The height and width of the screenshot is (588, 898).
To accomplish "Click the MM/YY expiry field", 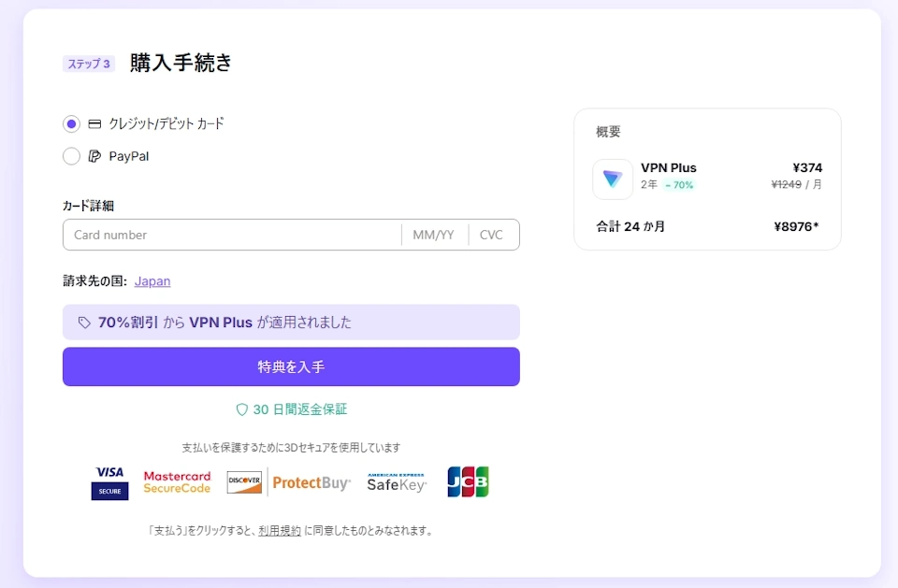I will 434,235.
